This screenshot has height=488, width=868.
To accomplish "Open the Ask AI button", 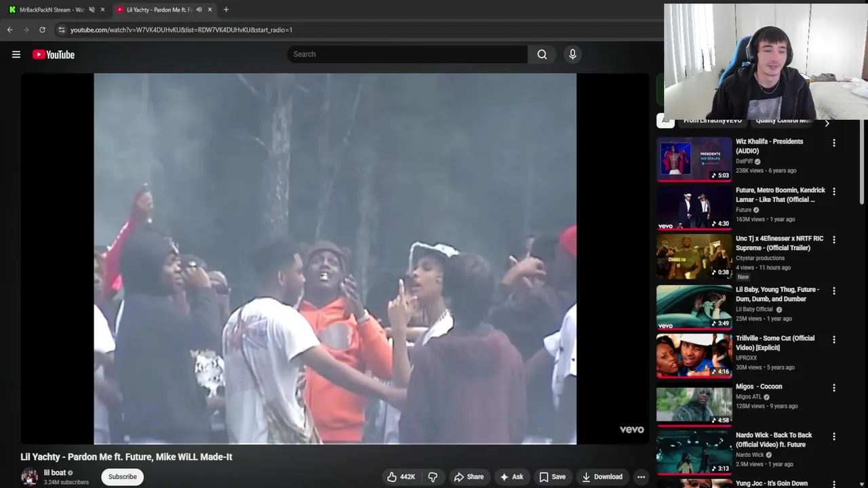I will click(x=511, y=476).
